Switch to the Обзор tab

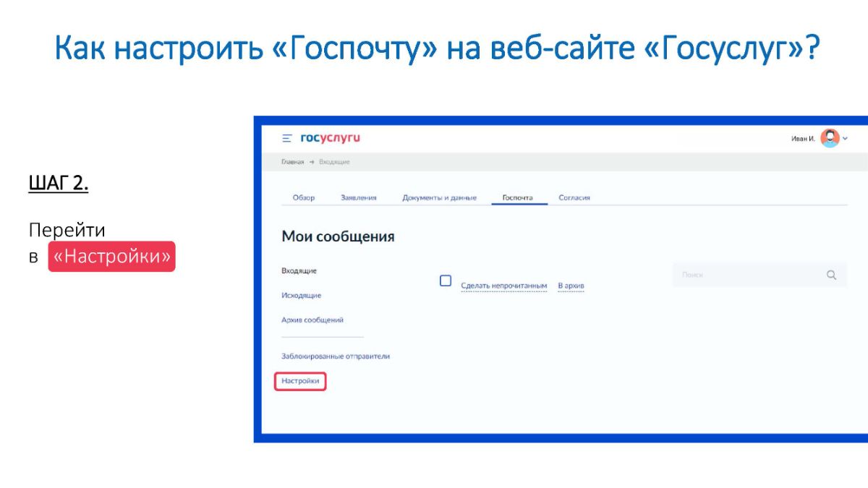[x=304, y=197]
